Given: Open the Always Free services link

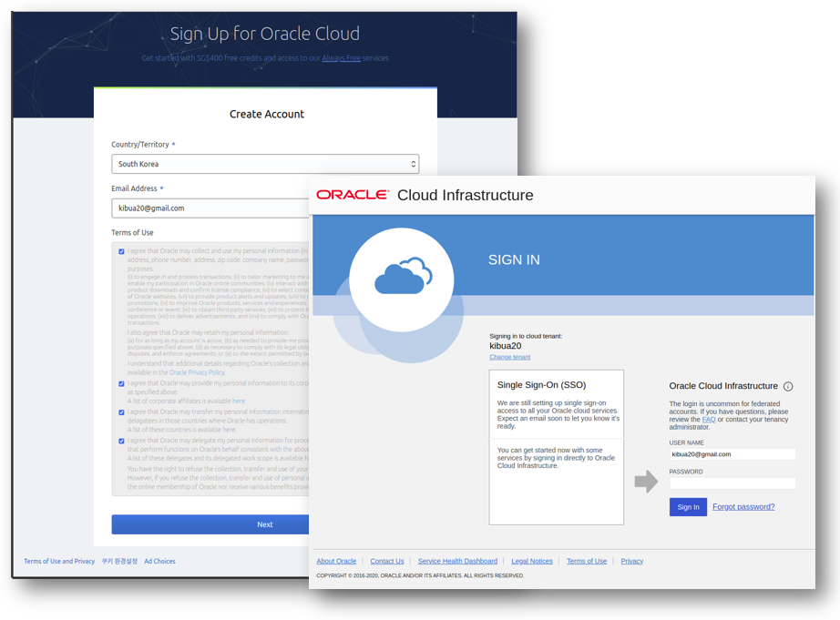Looking at the screenshot, I should pos(342,58).
